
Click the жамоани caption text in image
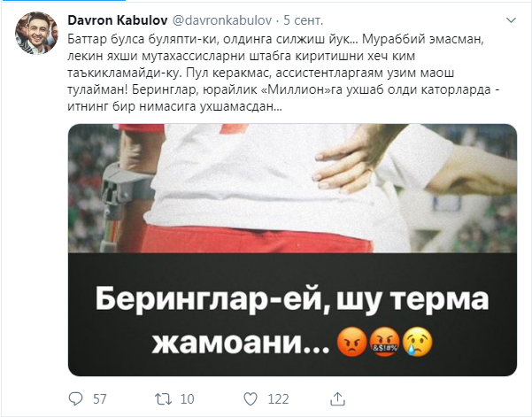[x=240, y=343]
